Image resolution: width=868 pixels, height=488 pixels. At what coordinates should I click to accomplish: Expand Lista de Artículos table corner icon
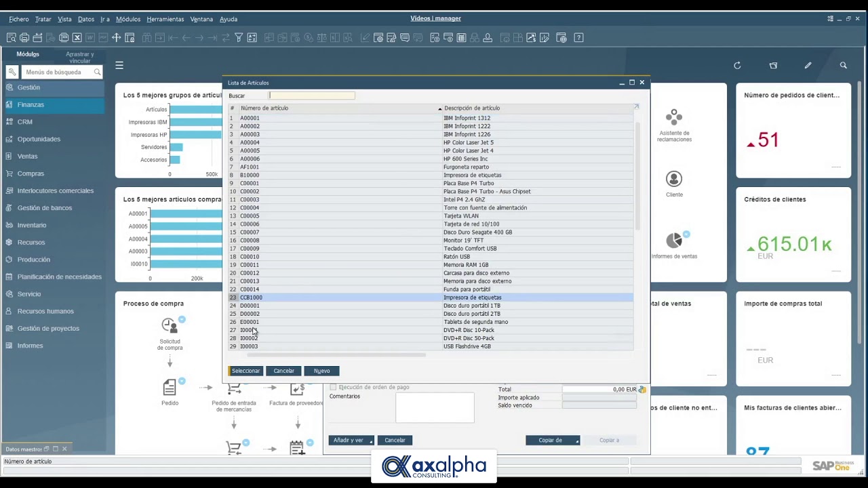(x=636, y=107)
